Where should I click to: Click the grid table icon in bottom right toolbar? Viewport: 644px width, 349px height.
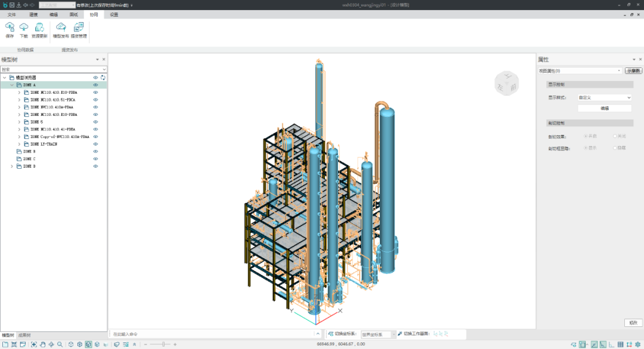(x=620, y=344)
